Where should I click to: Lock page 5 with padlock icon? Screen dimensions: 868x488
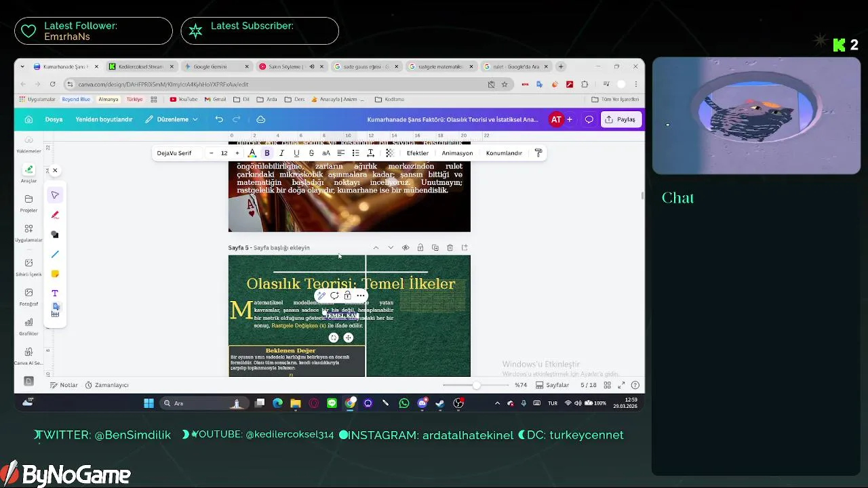420,247
